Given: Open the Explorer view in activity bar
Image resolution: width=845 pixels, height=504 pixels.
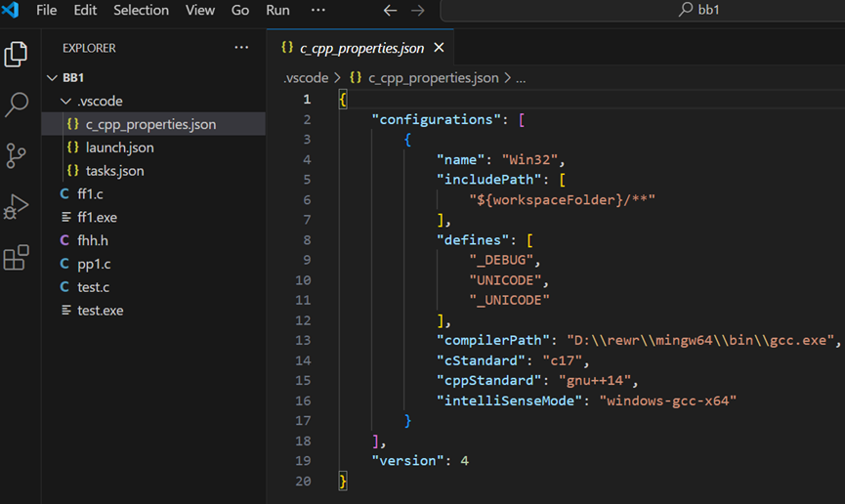Looking at the screenshot, I should coord(16,55).
